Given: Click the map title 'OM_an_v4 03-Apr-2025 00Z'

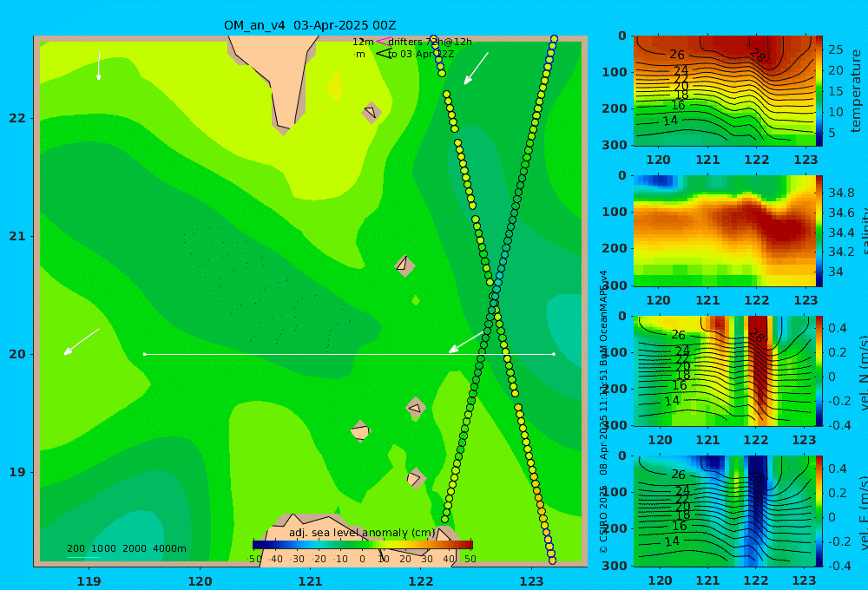Looking at the screenshot, I should [x=310, y=25].
